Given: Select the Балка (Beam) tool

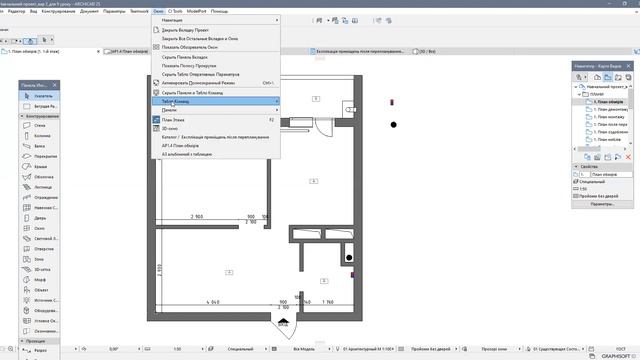Looking at the screenshot, I should (39, 146).
